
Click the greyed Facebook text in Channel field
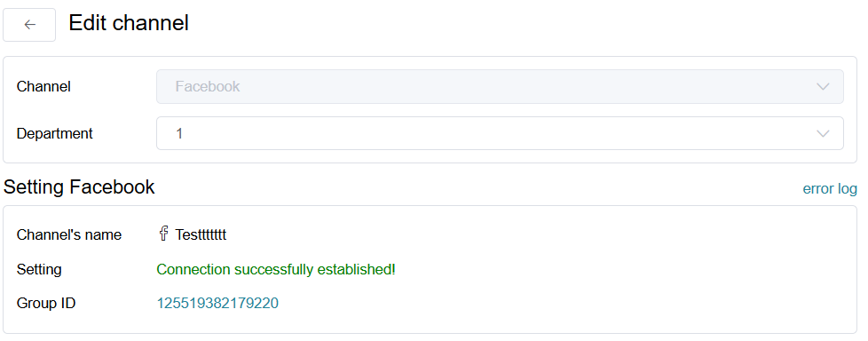tap(208, 86)
